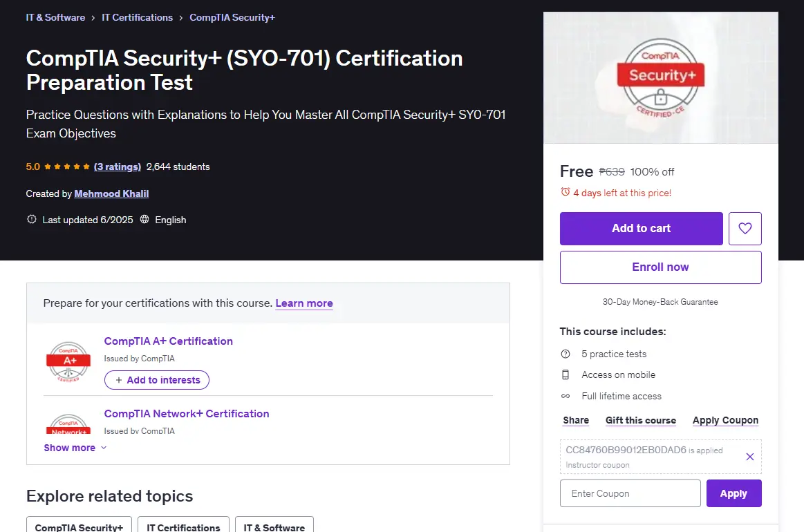Click the course title heading
This screenshot has width=804, height=532.
(x=245, y=70)
